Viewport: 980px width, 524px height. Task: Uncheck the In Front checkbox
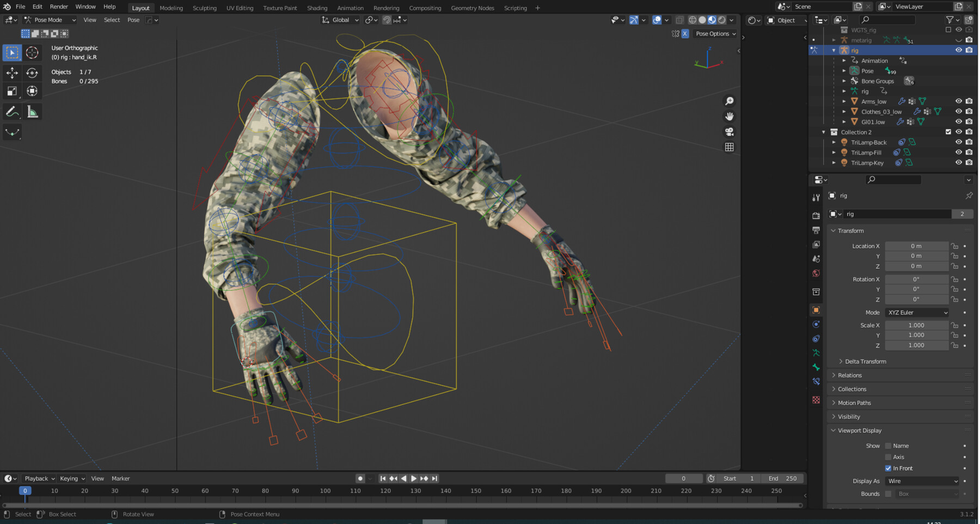tap(888, 468)
